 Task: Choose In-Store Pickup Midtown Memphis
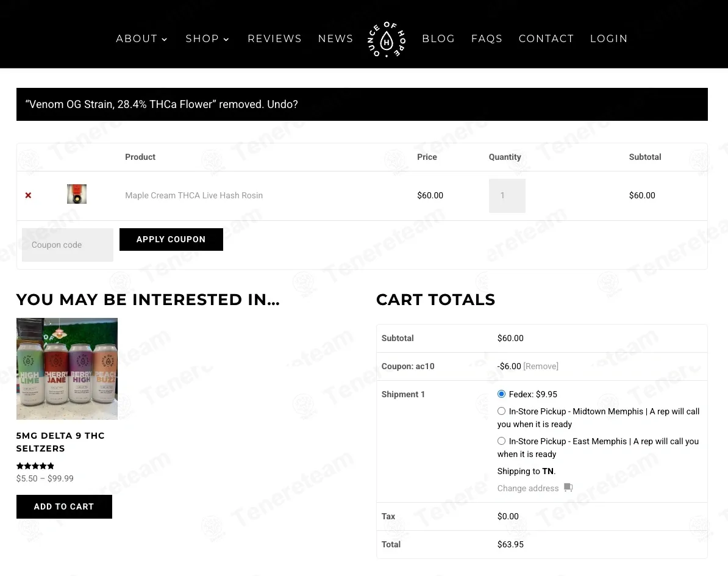501,411
